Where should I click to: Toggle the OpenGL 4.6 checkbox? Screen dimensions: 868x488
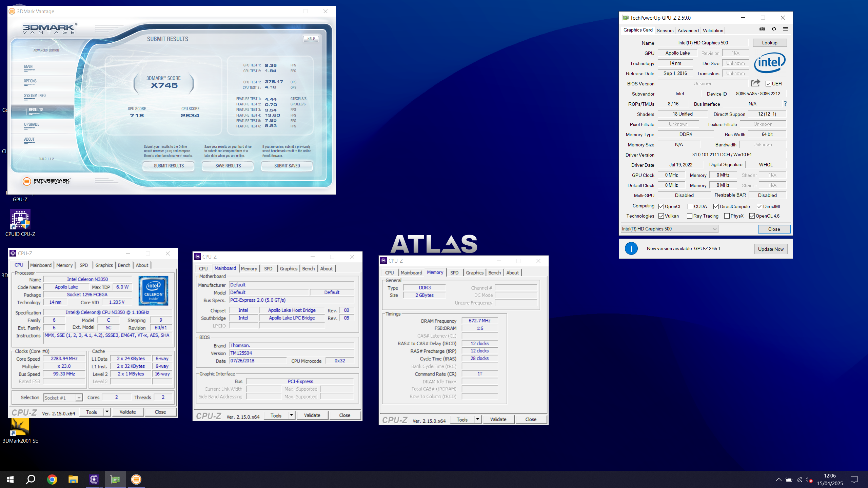752,216
